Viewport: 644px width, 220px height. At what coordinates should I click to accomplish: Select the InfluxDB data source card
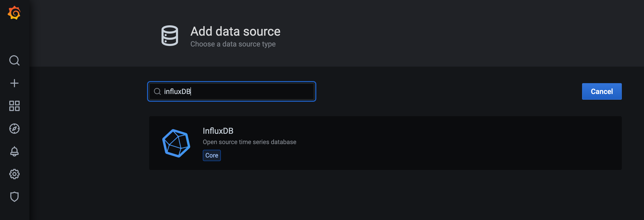[385, 143]
